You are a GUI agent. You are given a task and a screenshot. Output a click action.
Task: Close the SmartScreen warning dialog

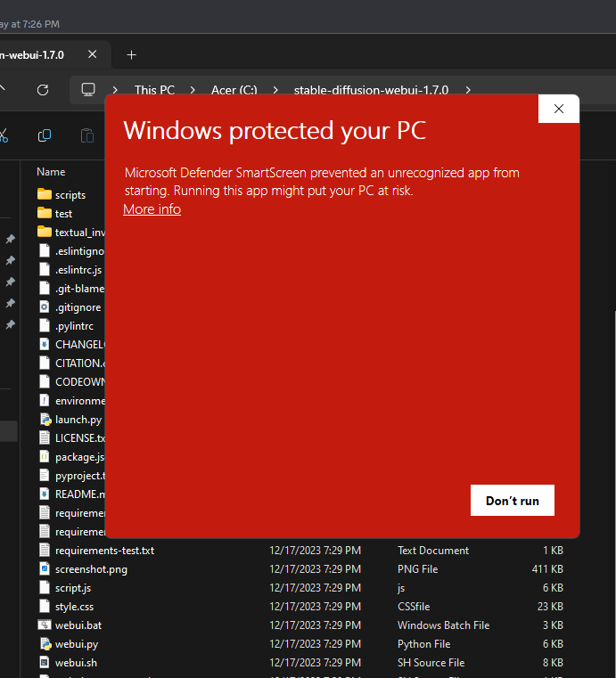(x=558, y=109)
